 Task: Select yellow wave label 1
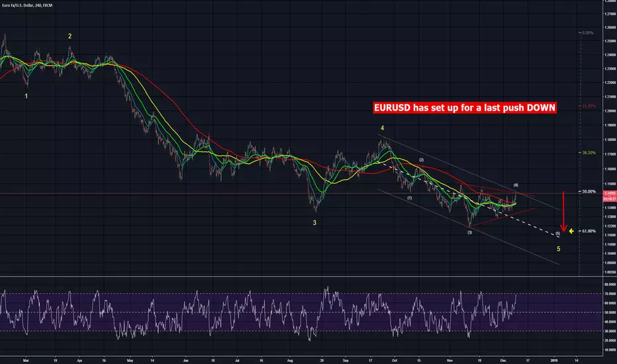[26, 96]
